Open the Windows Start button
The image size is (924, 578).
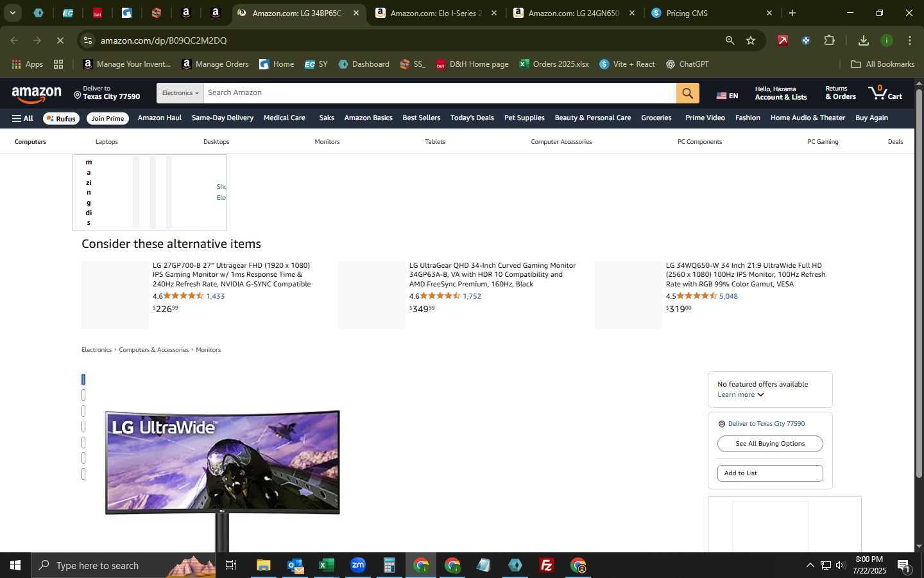click(15, 565)
